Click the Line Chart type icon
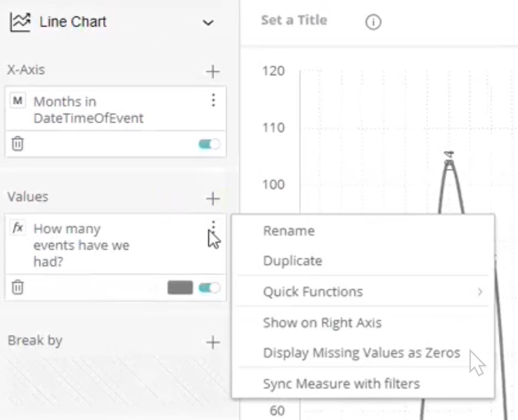518x420 pixels. pyautogui.click(x=20, y=22)
